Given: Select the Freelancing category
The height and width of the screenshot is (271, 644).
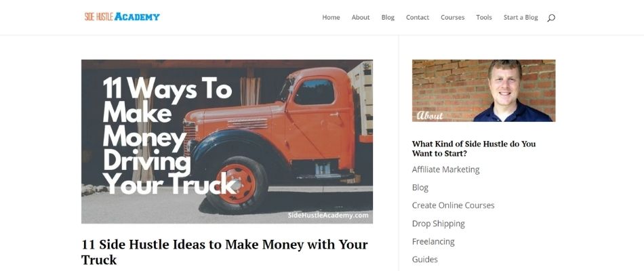Looking at the screenshot, I should click(x=433, y=241).
